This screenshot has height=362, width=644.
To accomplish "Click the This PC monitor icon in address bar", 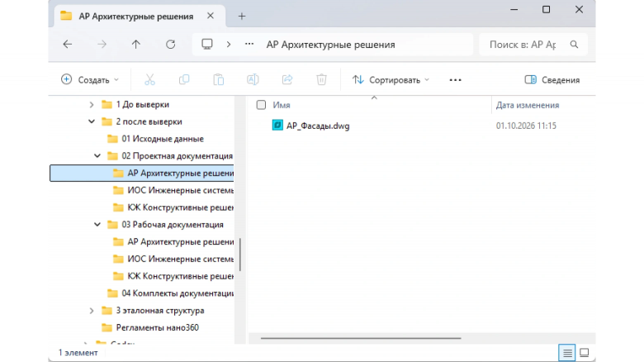I will coord(207,44).
